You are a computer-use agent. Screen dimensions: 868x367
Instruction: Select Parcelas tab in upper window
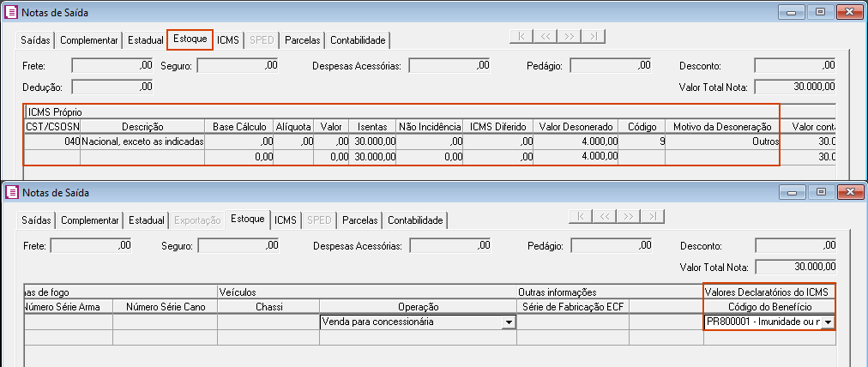(x=302, y=40)
